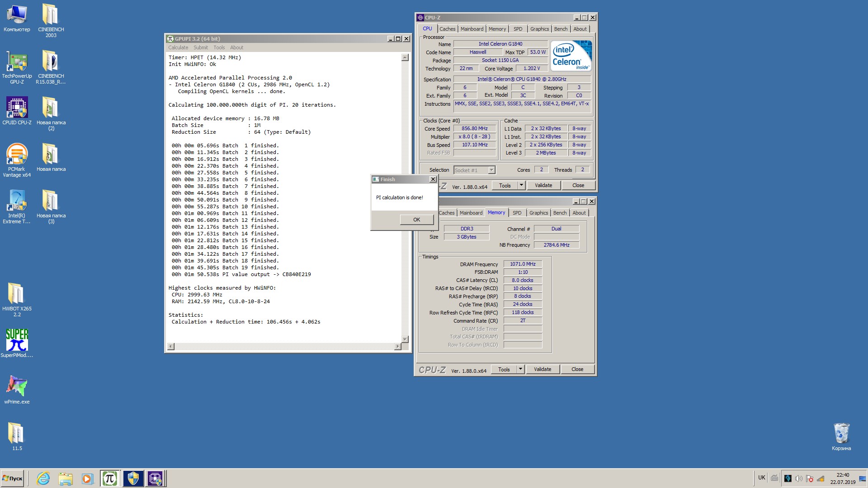Expand the Tools dropdown arrow in lower CPU-Z
Screen dimensions: 868x488
pyautogui.click(x=520, y=370)
